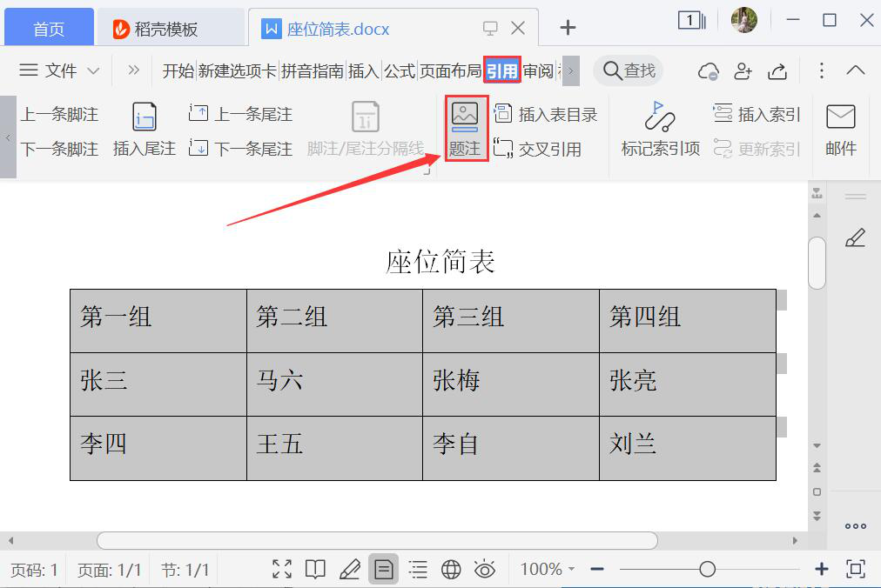The width and height of the screenshot is (881, 588).
Task: Open the 首页 home tab
Action: 49,28
